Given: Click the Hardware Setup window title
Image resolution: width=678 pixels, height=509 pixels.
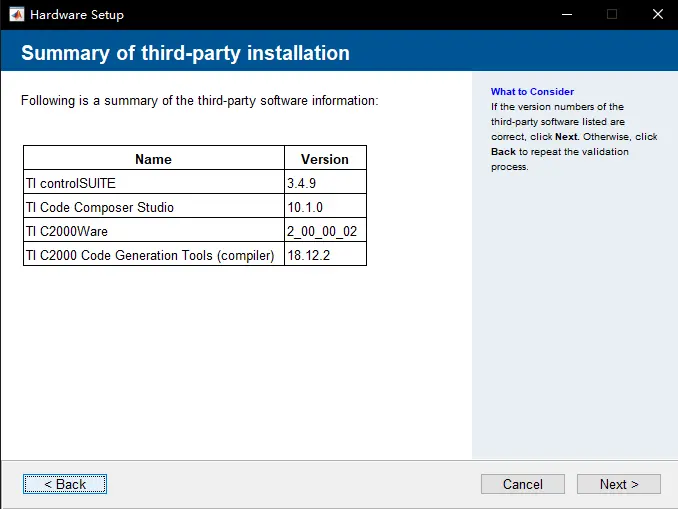Looking at the screenshot, I should [x=77, y=15].
